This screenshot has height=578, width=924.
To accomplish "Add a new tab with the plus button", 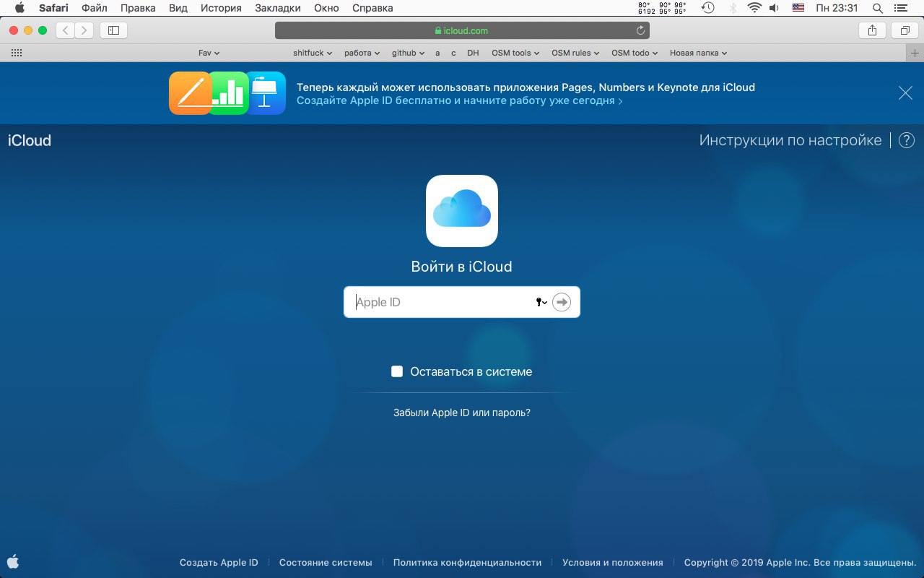I will [x=915, y=53].
